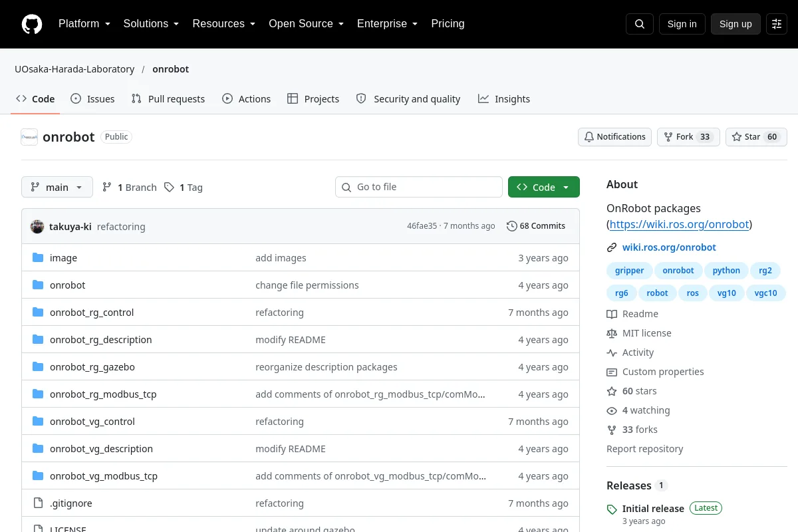Open the Projects tab

click(313, 99)
